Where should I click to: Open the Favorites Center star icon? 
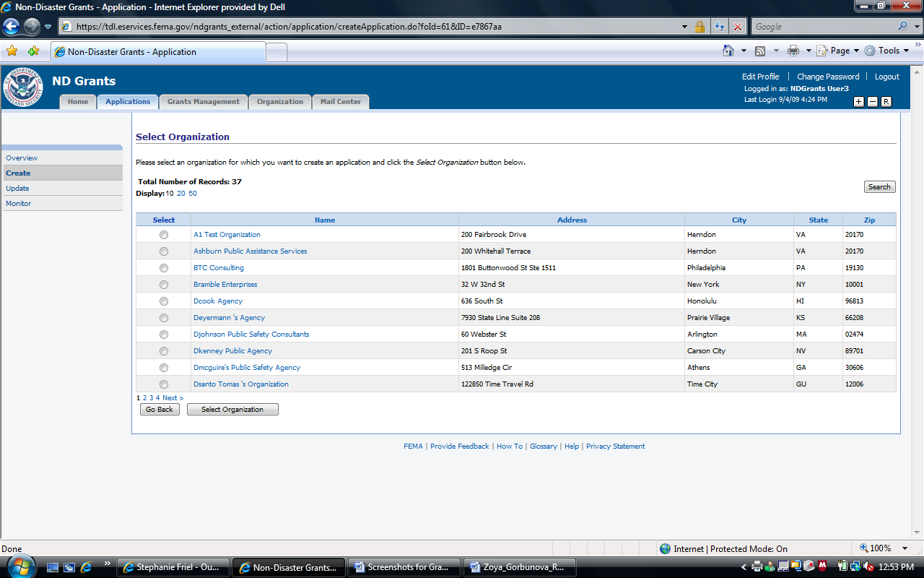pyautogui.click(x=12, y=51)
